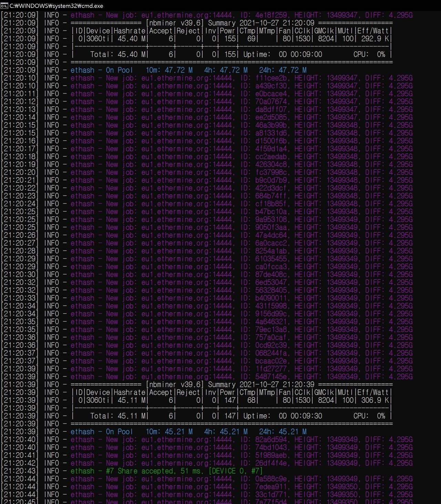Click the job line with ID e0bcace4
This screenshot has width=441, height=504.
coord(207,94)
